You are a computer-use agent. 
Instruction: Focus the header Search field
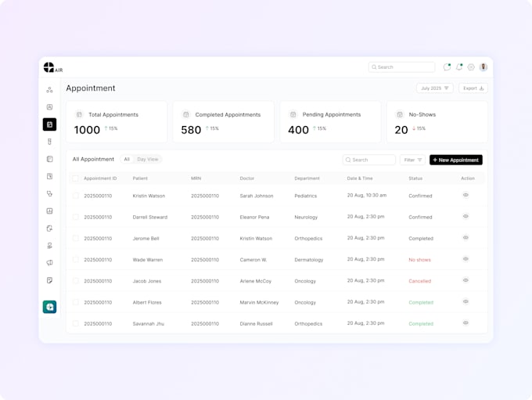pos(401,67)
